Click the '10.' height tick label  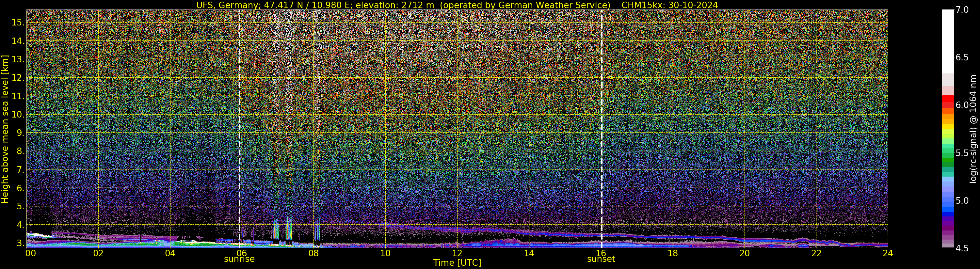[18, 115]
